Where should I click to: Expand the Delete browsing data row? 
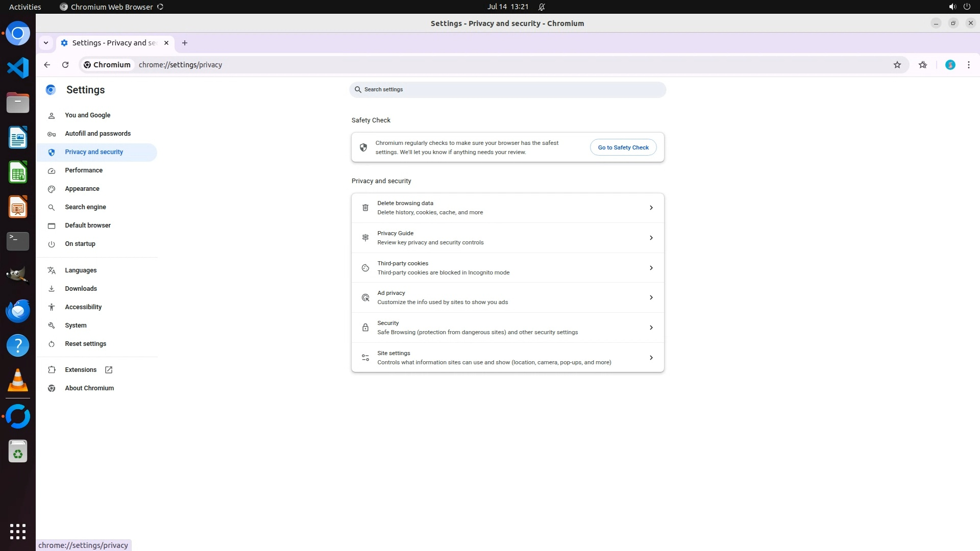pos(651,208)
